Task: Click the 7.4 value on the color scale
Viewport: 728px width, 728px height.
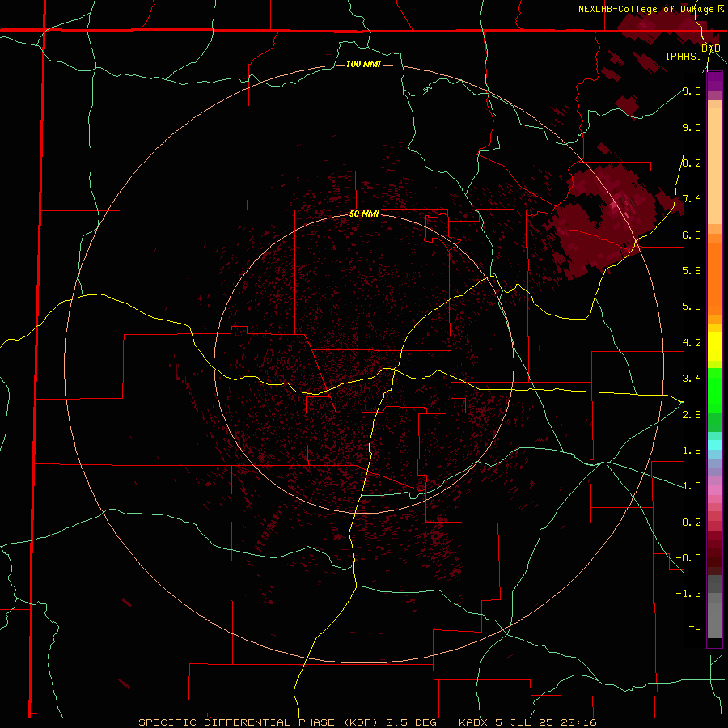Action: [692, 199]
